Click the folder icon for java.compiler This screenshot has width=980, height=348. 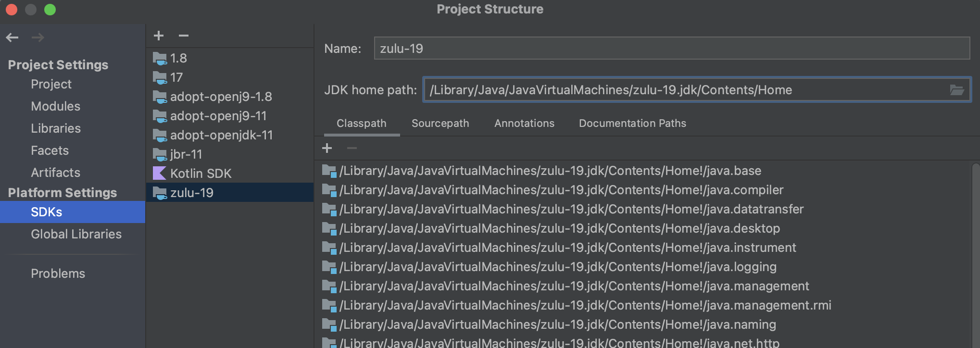[x=329, y=190]
